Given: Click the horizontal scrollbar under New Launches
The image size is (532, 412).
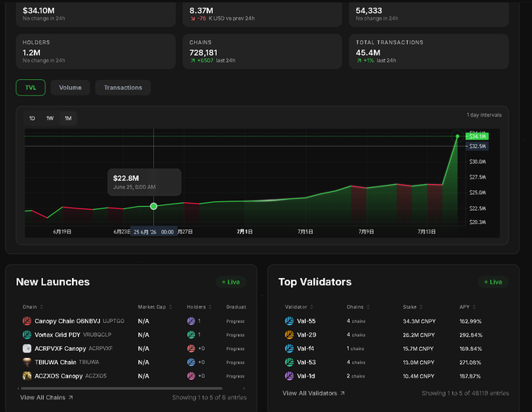Looking at the screenshot, I should 121,389.
